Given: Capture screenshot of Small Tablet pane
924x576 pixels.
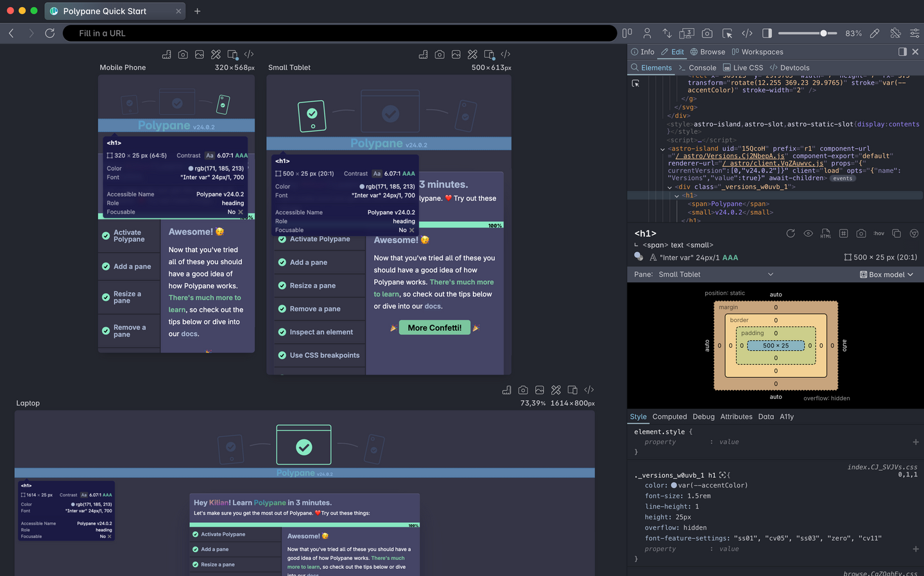Looking at the screenshot, I should pyautogui.click(x=440, y=55).
